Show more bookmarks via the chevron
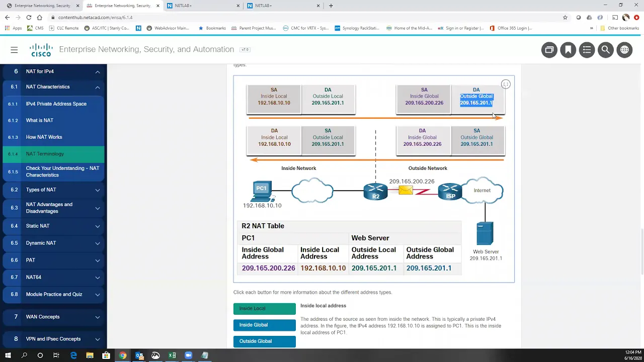This screenshot has width=644, height=362. pyautogui.click(x=591, y=28)
